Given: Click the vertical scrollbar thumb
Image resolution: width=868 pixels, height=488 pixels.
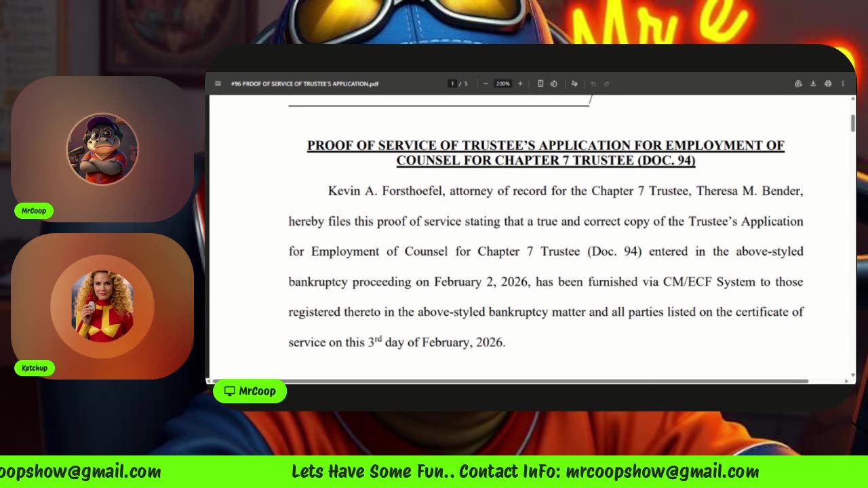Looking at the screenshot, I should (852, 123).
